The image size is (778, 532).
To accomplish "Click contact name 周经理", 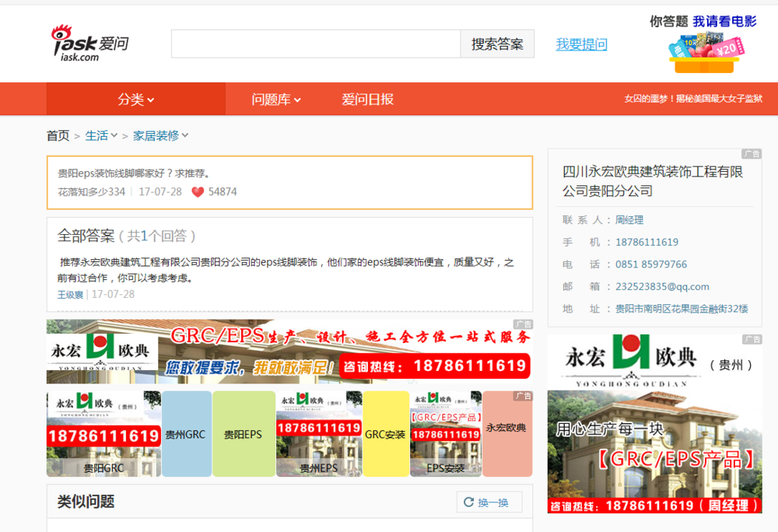I will click(629, 219).
